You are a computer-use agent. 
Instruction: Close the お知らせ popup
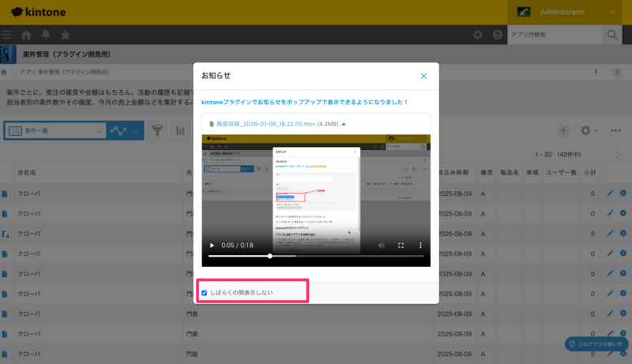coord(423,76)
